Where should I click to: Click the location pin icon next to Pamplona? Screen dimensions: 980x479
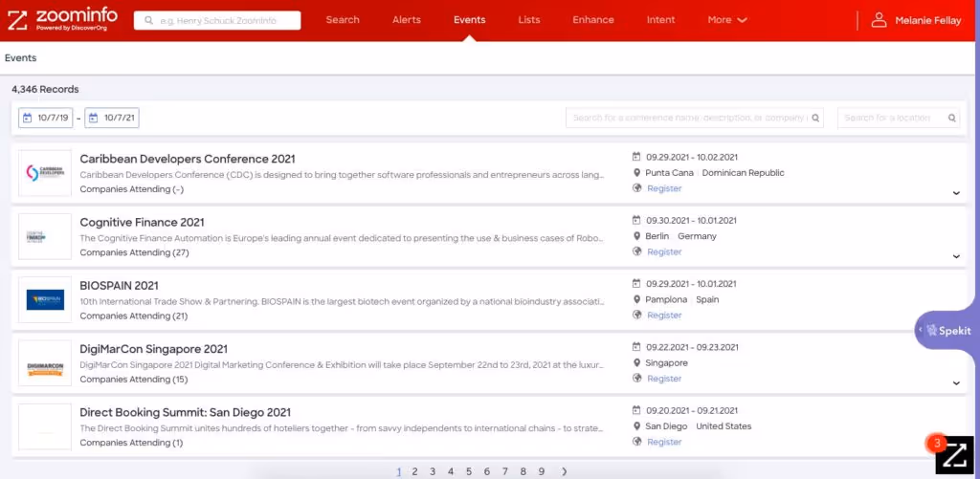tap(636, 299)
